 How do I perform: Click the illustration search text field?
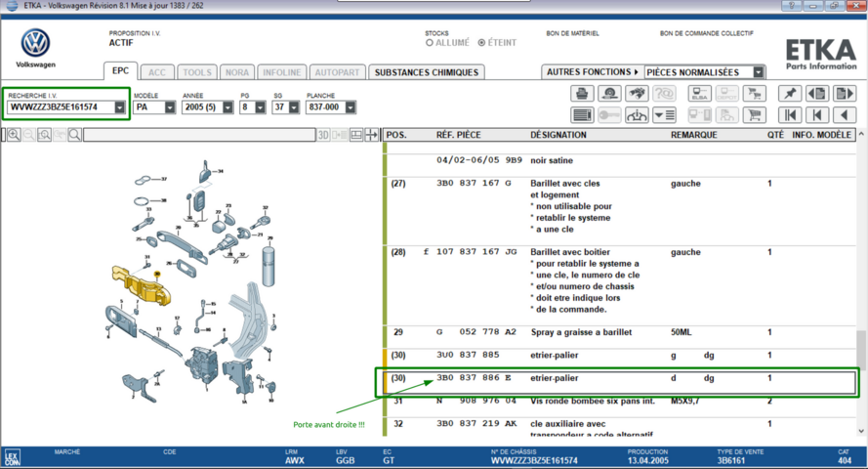coord(199,135)
